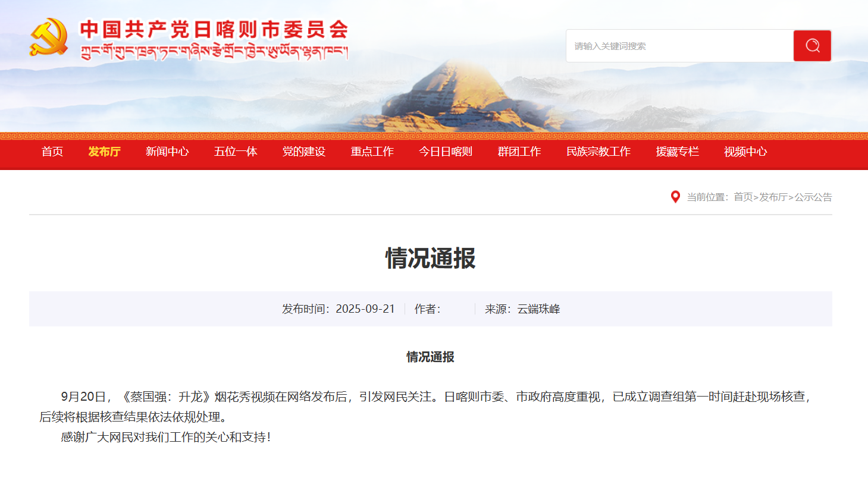Click the 发布厅 breadcrumb link
Viewport: 868px width, 478px height.
(773, 197)
